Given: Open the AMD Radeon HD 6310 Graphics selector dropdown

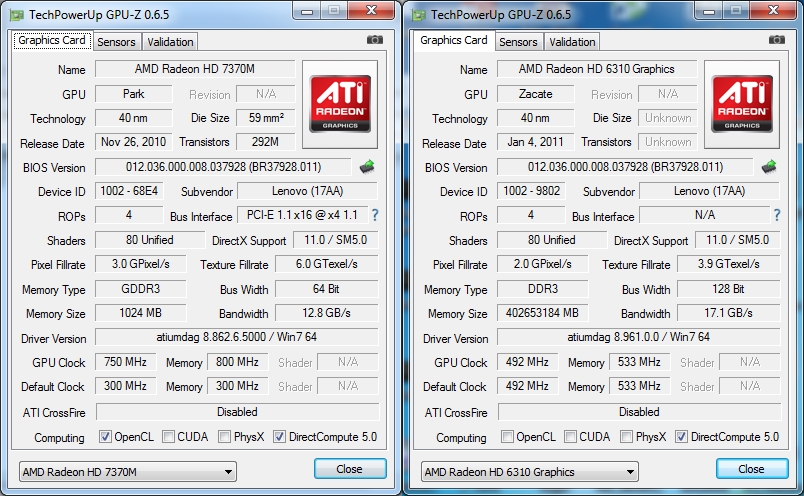Looking at the screenshot, I should click(530, 471).
